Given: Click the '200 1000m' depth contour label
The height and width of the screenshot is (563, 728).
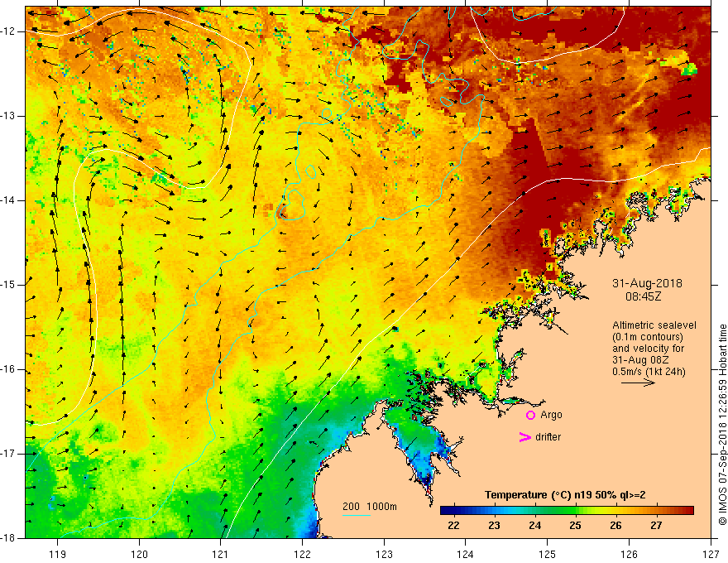Looking at the screenshot, I should pyautogui.click(x=370, y=507).
